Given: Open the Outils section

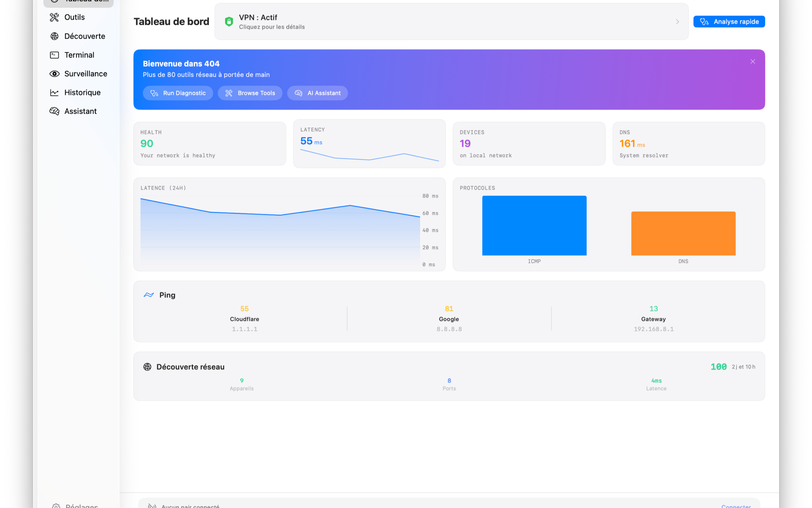Looking at the screenshot, I should tap(78, 17).
